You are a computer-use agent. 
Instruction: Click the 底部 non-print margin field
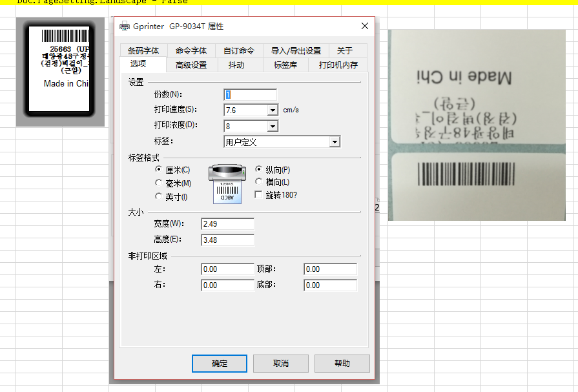330,285
